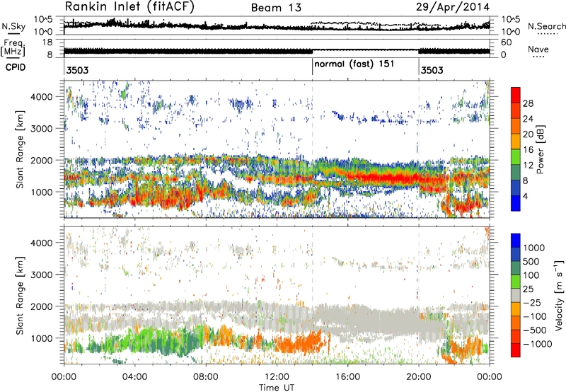Click the 'Freq. [MHz]' axis label
The height and width of the screenshot is (392, 566).
coord(13,48)
